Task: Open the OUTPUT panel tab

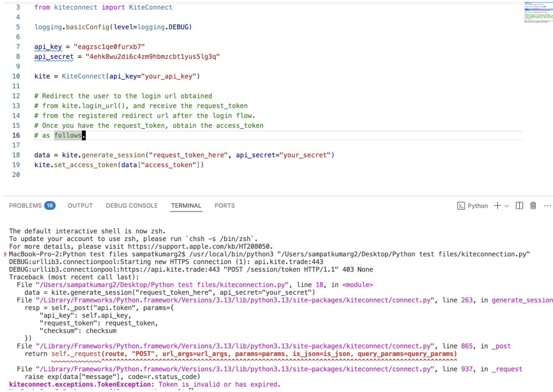Action: point(80,206)
